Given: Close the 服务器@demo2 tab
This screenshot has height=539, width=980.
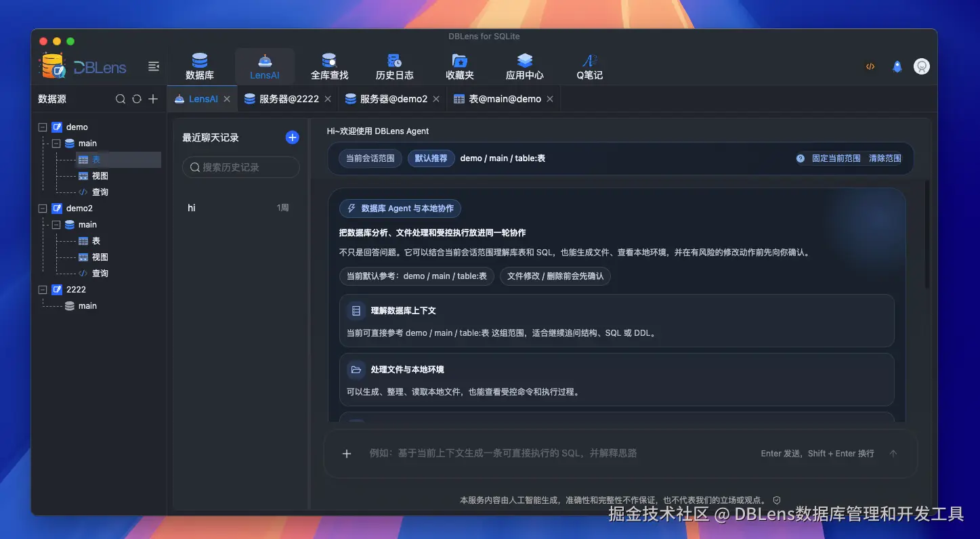Looking at the screenshot, I should pyautogui.click(x=436, y=99).
